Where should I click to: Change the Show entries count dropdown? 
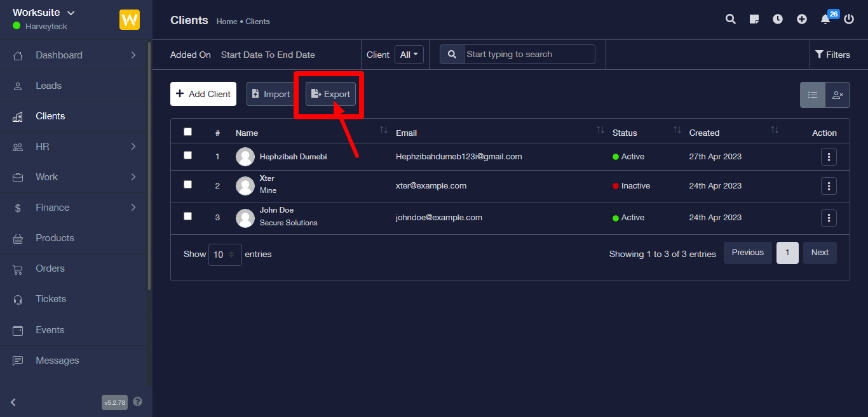225,255
